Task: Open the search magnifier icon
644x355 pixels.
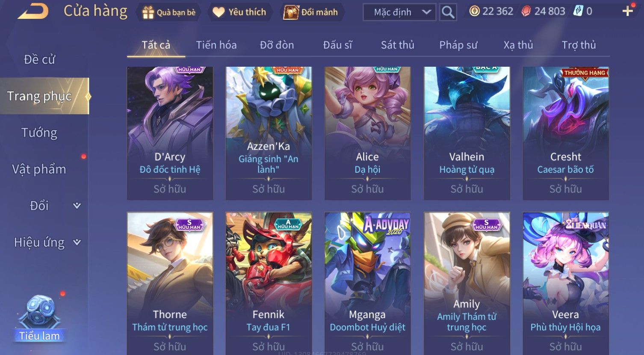Action: click(x=448, y=12)
